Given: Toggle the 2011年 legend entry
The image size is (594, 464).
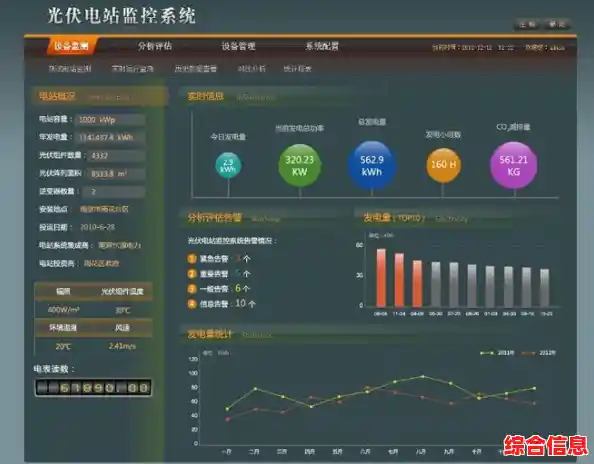Looking at the screenshot, I should [497, 353].
